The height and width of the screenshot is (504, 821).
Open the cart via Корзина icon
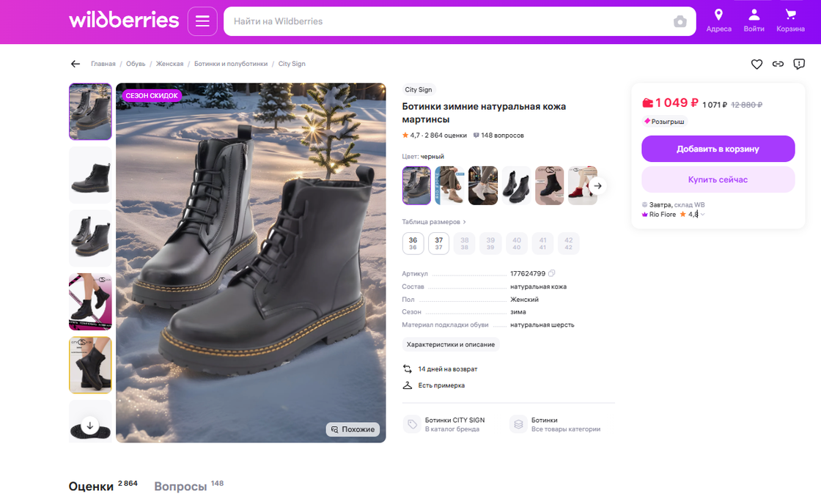789,19
